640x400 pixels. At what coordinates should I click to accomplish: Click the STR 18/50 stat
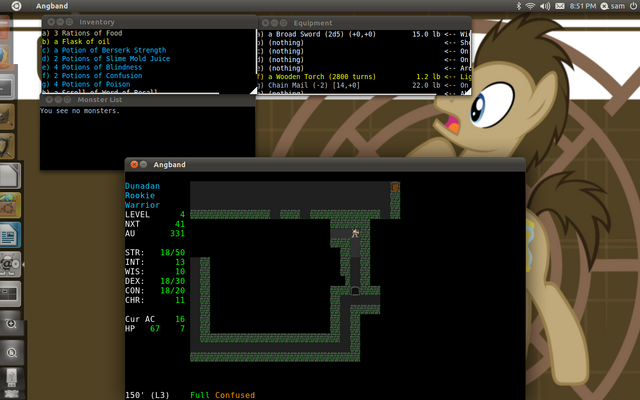155,252
